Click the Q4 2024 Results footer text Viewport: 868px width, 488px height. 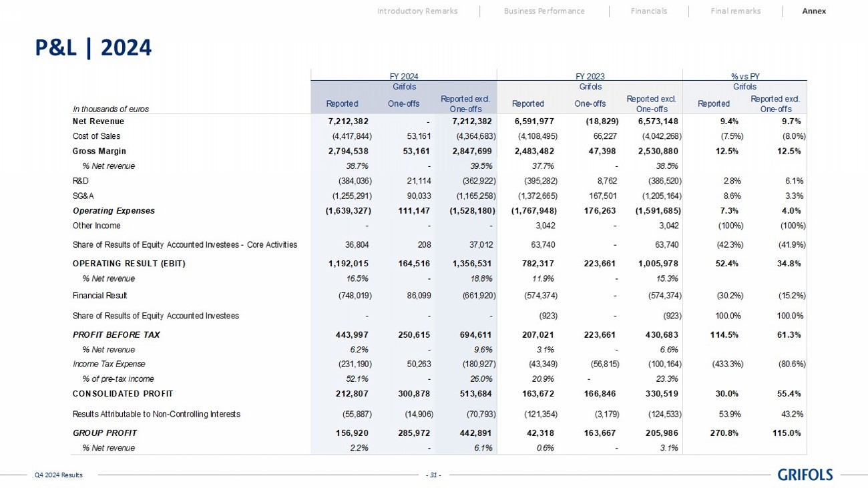pyautogui.click(x=59, y=475)
